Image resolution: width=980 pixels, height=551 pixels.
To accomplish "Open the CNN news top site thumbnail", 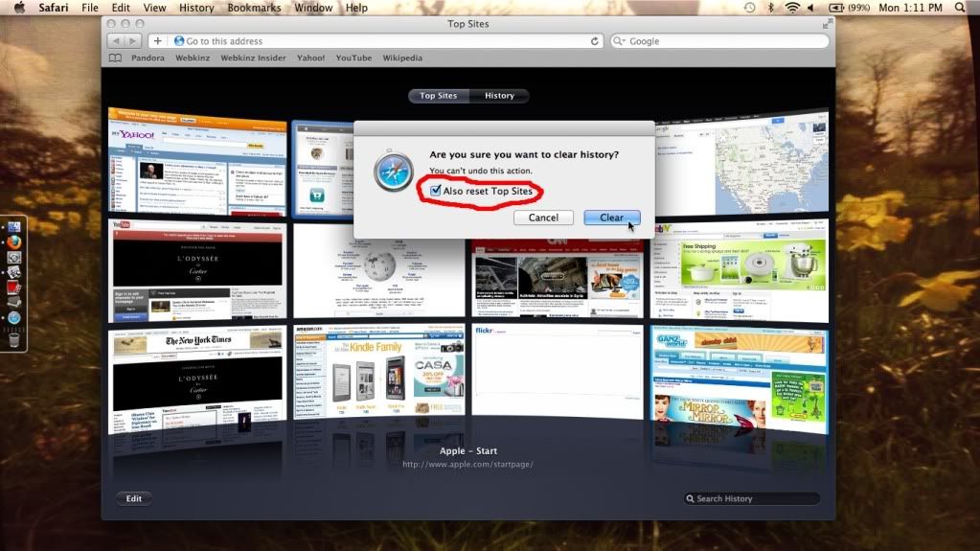I will click(557, 278).
